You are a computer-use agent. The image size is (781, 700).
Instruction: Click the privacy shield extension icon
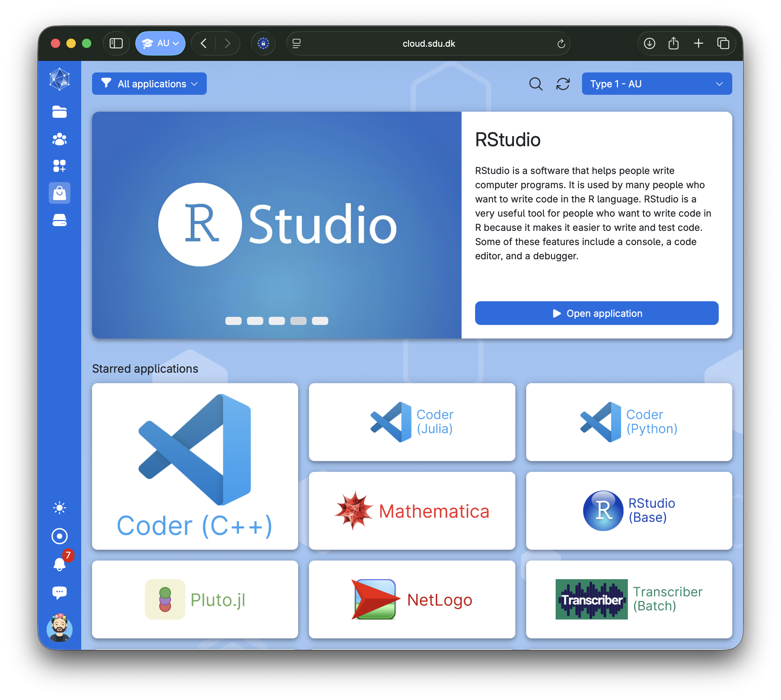click(x=263, y=43)
